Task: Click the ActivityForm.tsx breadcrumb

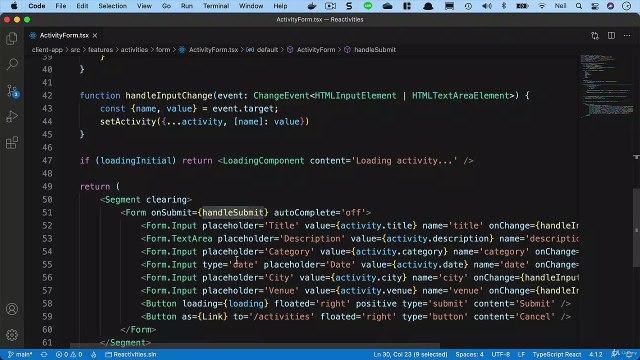Action: click(208, 50)
